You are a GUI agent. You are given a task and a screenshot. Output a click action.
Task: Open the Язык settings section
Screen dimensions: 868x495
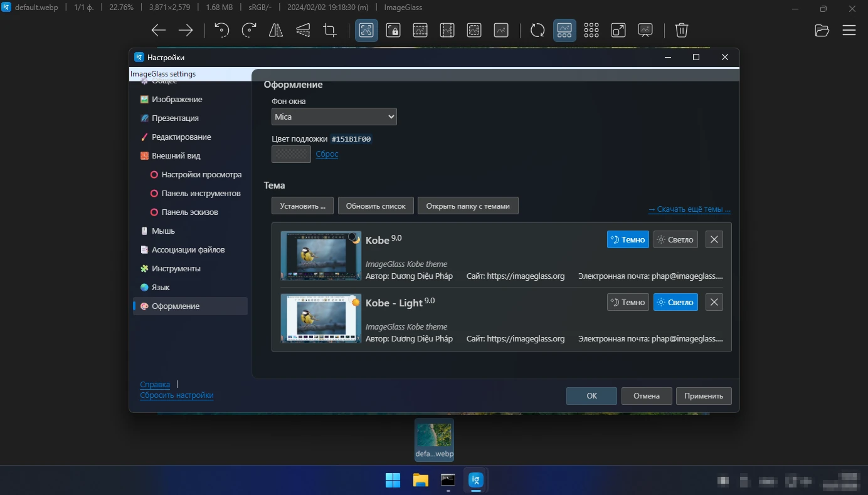[190, 287]
